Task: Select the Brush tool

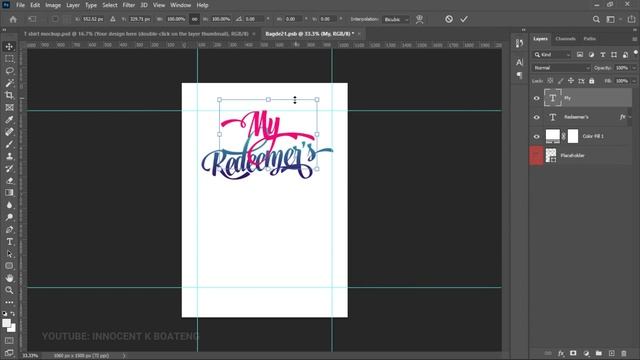Action: click(9, 144)
